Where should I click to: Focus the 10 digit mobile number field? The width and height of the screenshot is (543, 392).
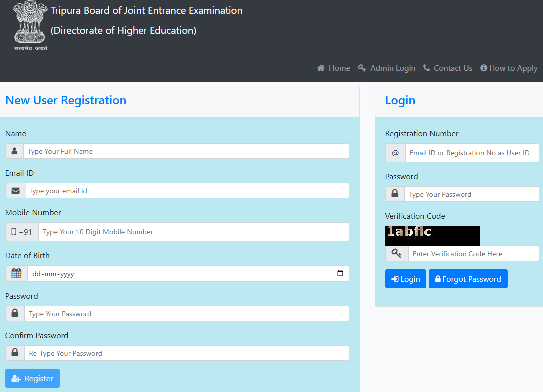193,232
